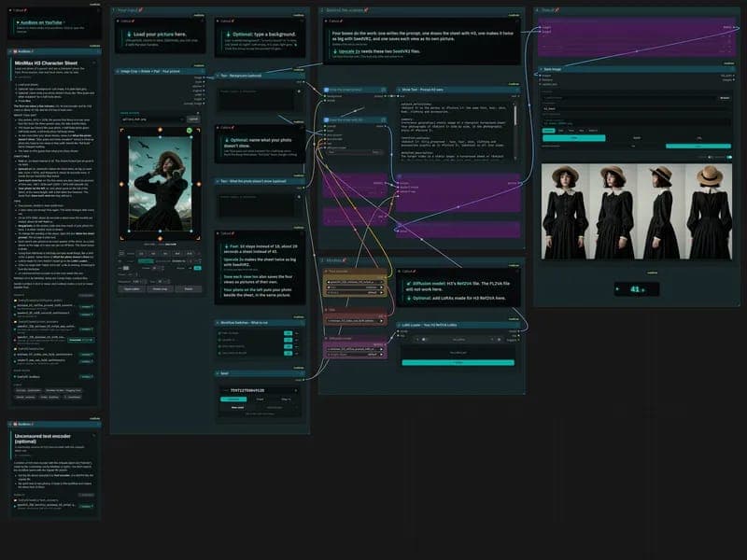Image resolution: width=747 pixels, height=560 pixels.
Task: Open the image file dropdown in Image Crop
Action: (x=152, y=119)
